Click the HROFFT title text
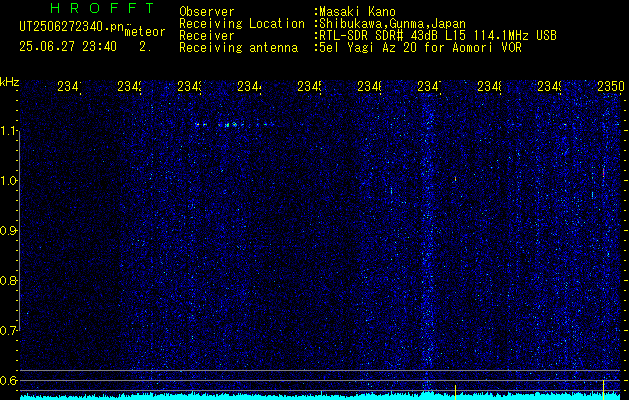 (x=103, y=8)
